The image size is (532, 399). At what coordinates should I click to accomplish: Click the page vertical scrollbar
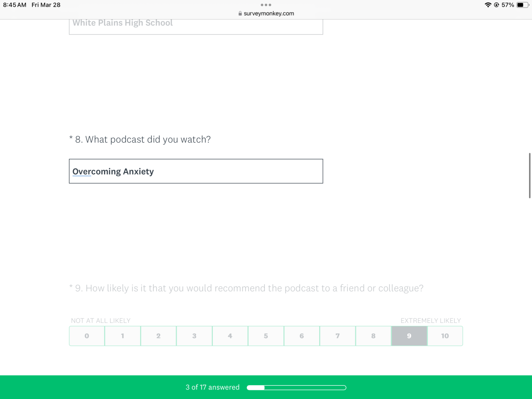tap(530, 175)
